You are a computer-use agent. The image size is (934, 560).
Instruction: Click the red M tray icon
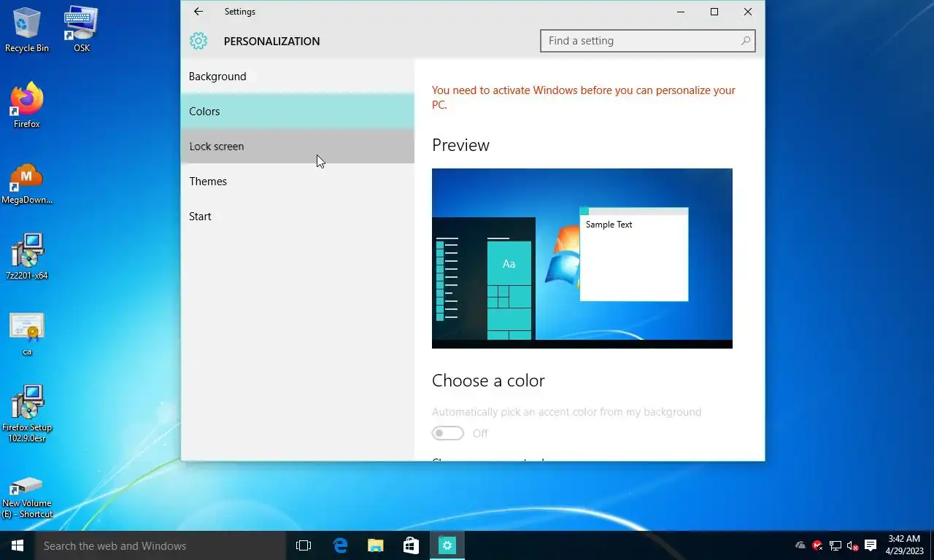coord(818,545)
